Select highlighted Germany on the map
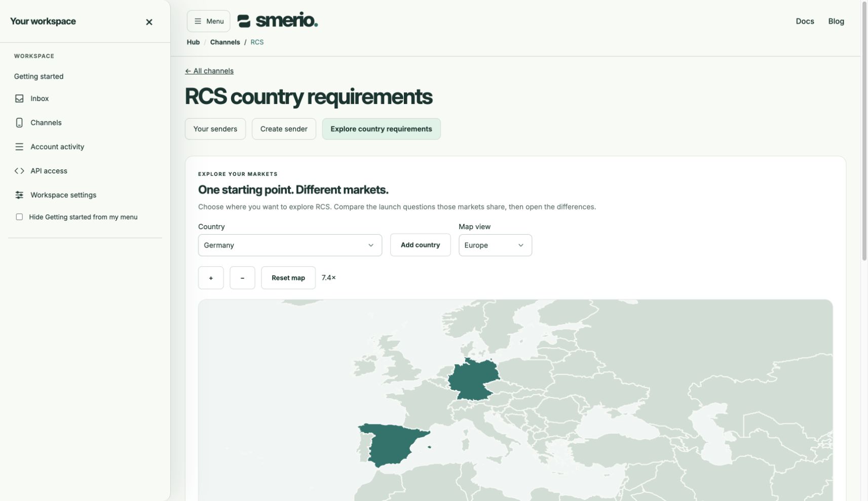Image resolution: width=868 pixels, height=501 pixels. tap(473, 379)
